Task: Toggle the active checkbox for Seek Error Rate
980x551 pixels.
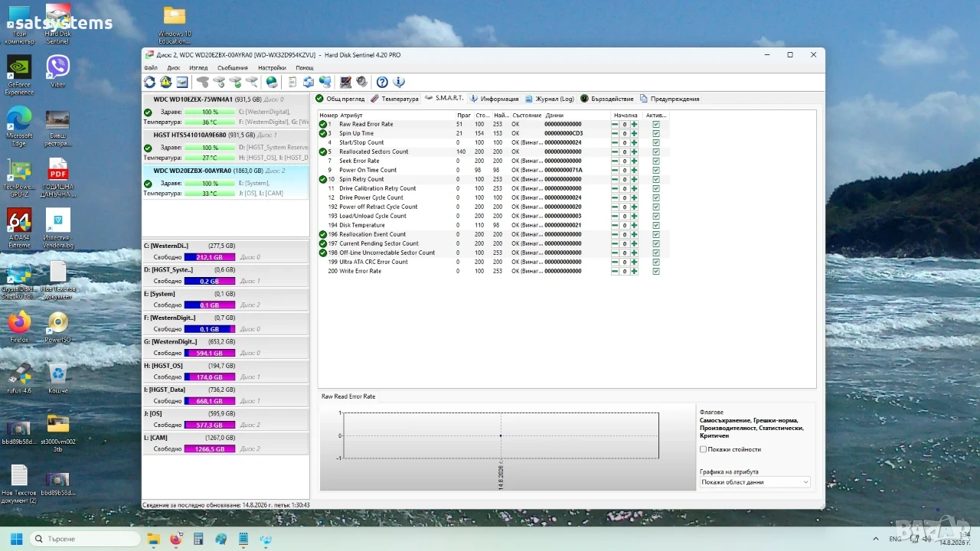Action: click(656, 161)
